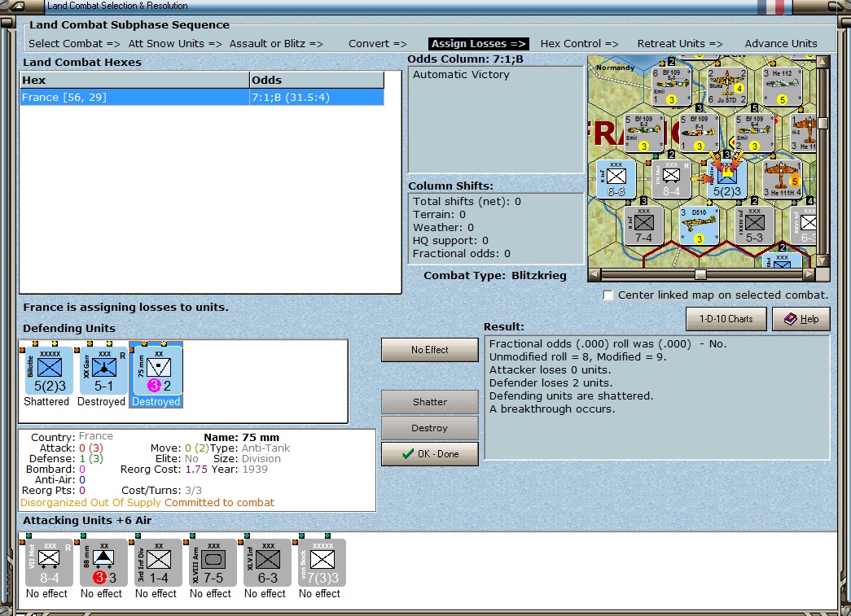Click the 8-4 motorized counter on map
Screen dimensions: 851x616
click(x=671, y=180)
